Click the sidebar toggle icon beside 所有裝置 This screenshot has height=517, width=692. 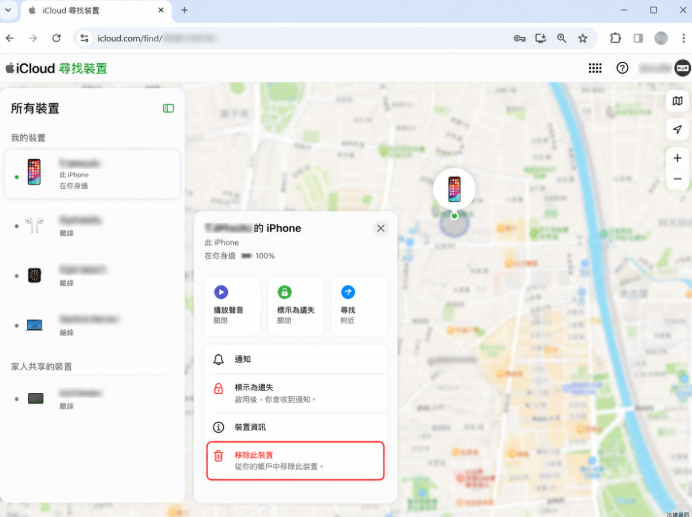168,108
